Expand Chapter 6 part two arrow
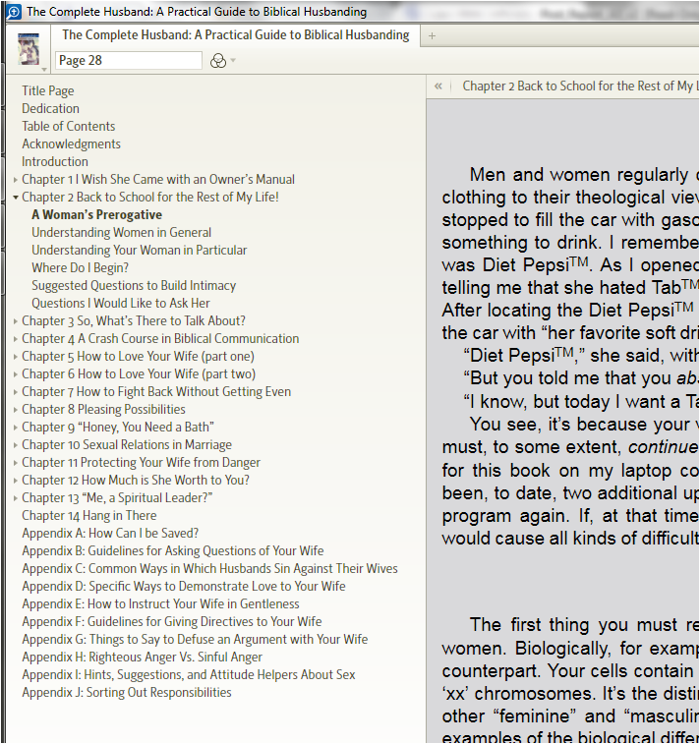This screenshot has width=700, height=744. tap(16, 374)
